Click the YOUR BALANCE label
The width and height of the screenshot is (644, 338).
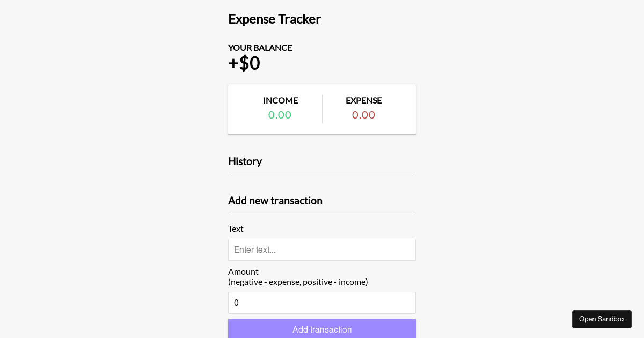click(260, 48)
